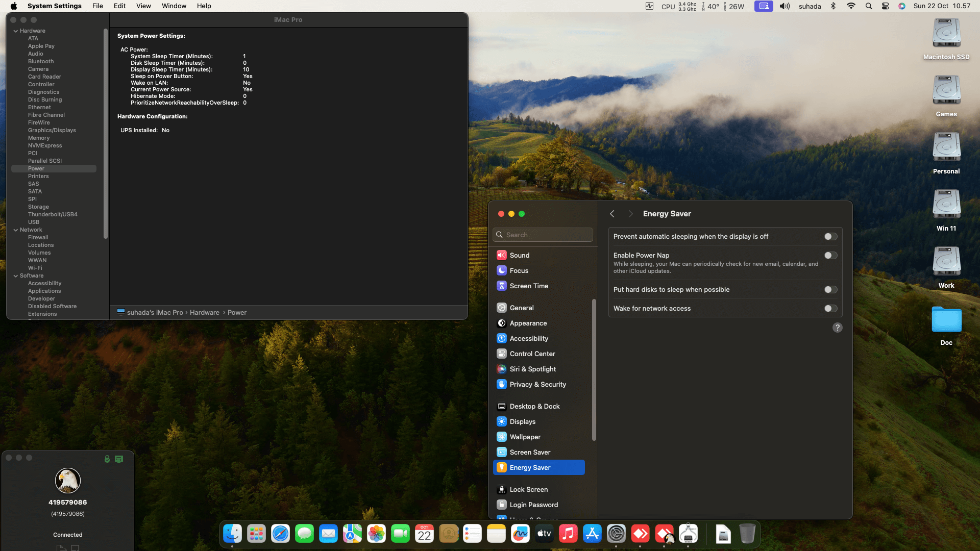Open Safari from the Dock
Viewport: 980px width, 551px height.
pyautogui.click(x=280, y=534)
